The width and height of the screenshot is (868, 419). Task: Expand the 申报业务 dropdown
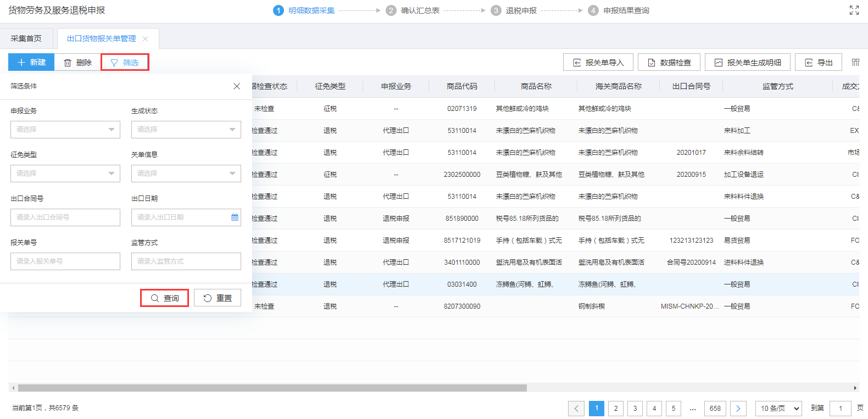(65, 130)
